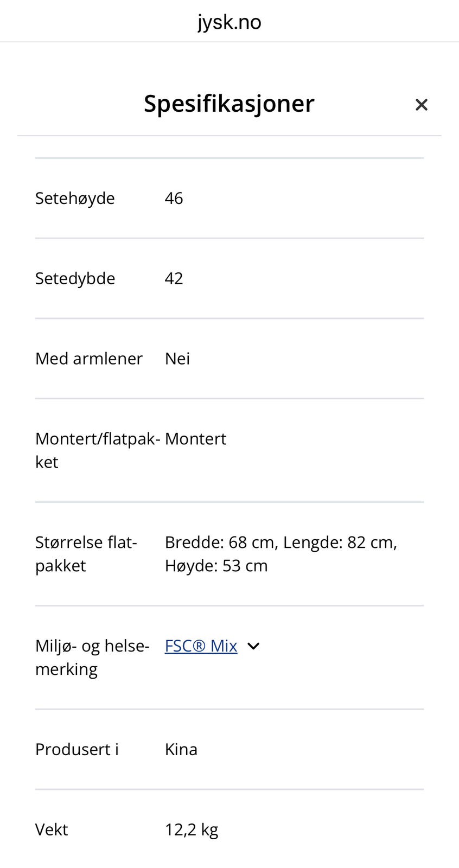This screenshot has width=459, height=868.
Task: Click the Miljø- og helsemerking label
Action: [x=92, y=658]
